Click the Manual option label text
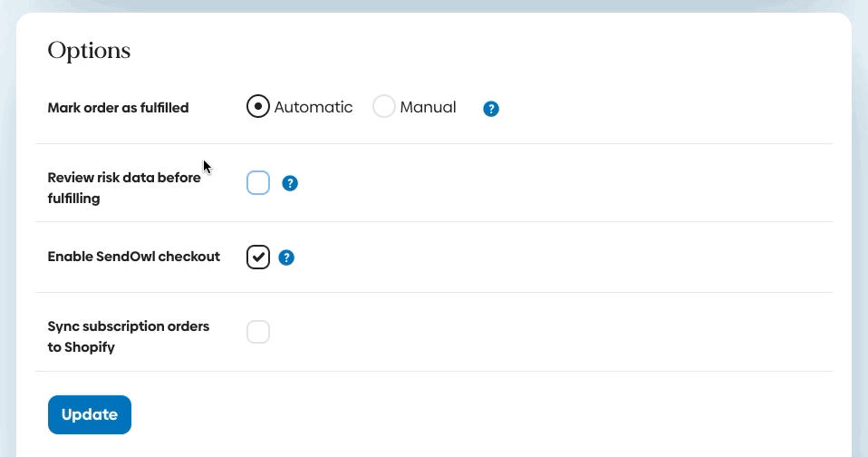 pyautogui.click(x=428, y=107)
